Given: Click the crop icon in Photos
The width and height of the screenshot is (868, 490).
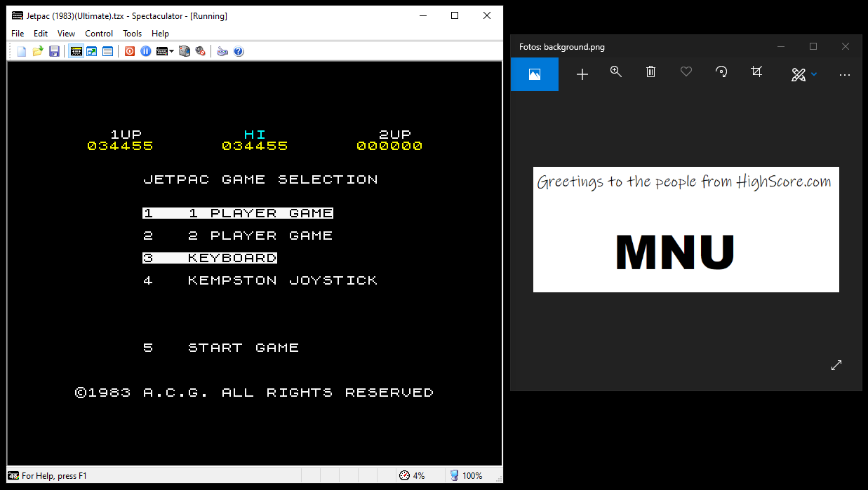Looking at the screenshot, I should (x=756, y=73).
